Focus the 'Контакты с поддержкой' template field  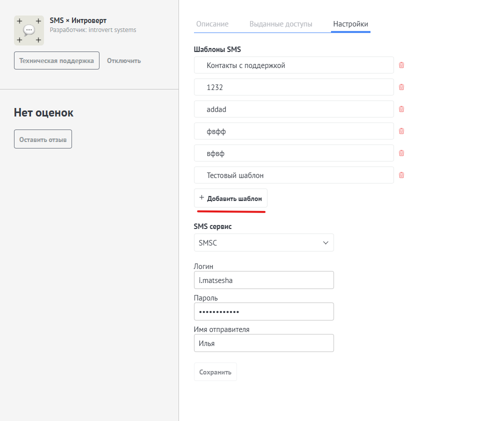294,65
